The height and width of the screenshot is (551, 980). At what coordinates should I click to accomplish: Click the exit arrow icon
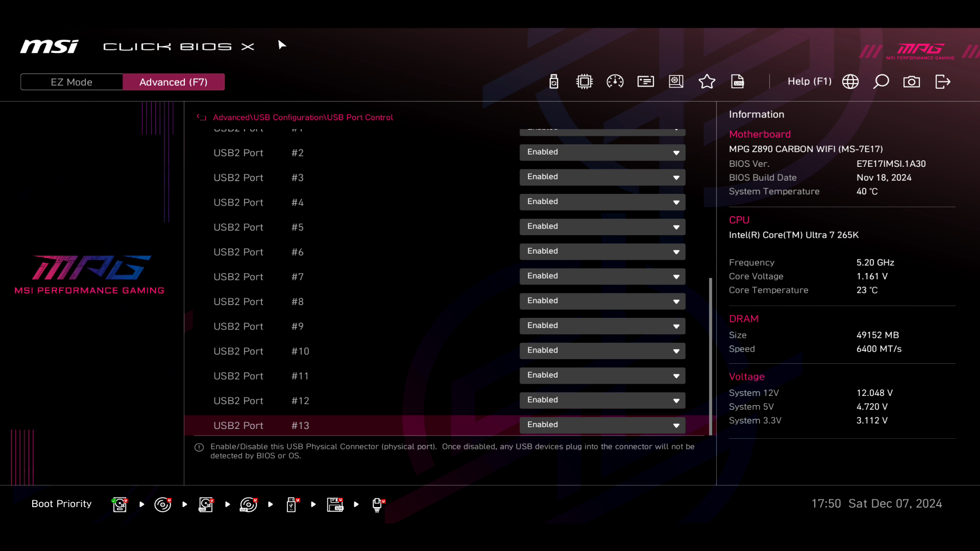tap(942, 82)
